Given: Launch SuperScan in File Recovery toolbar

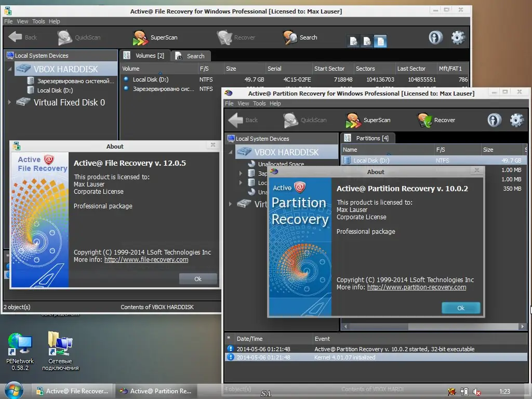Looking at the screenshot, I should [155, 37].
